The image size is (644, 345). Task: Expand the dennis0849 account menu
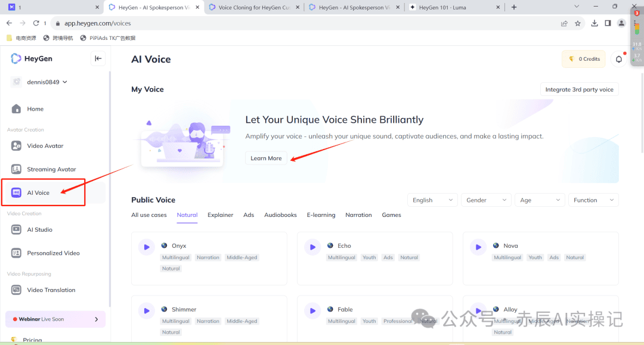47,82
